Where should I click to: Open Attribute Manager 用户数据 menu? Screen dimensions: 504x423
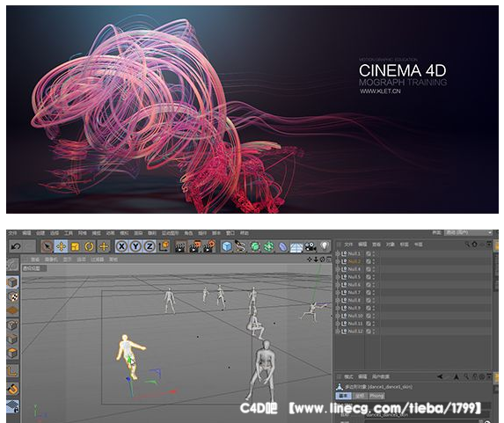[381, 376]
